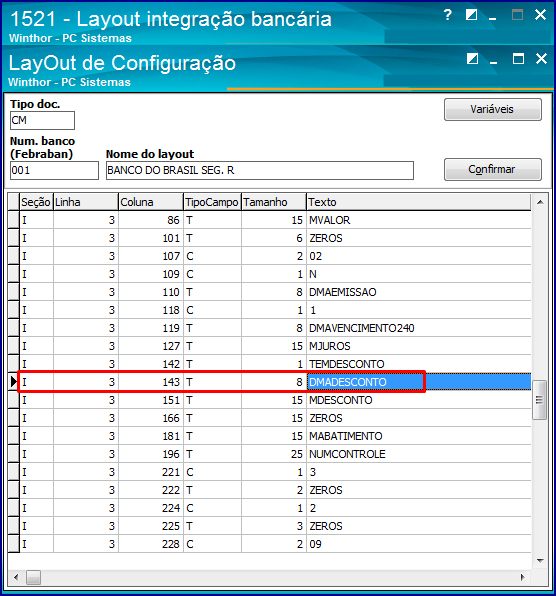556x596 pixels.
Task: Click the grid scroll up arrow
Action: pos(540,202)
